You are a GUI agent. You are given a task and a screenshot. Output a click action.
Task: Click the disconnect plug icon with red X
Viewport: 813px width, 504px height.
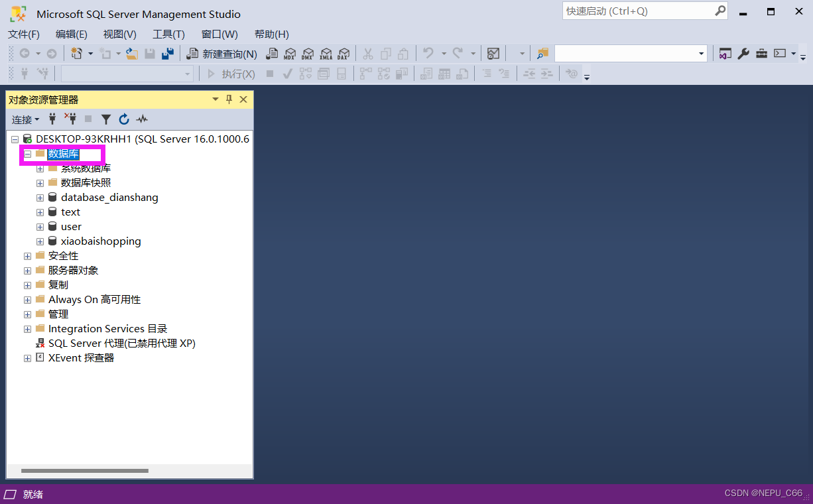[70, 119]
